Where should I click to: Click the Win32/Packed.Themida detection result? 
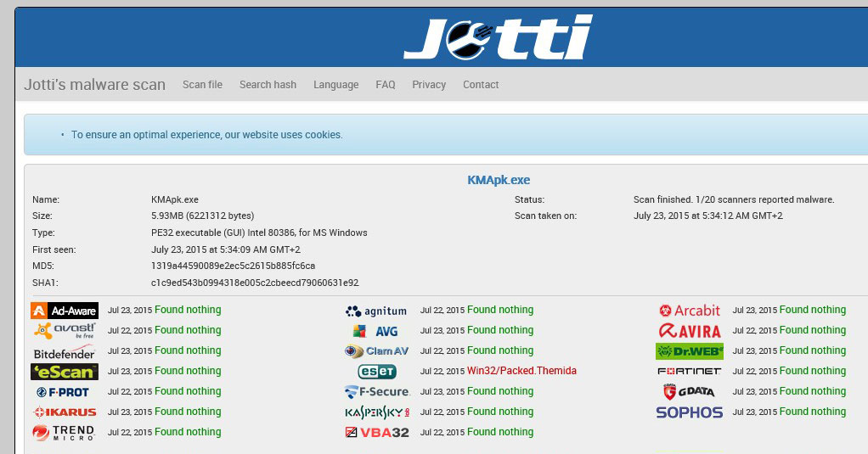[521, 371]
